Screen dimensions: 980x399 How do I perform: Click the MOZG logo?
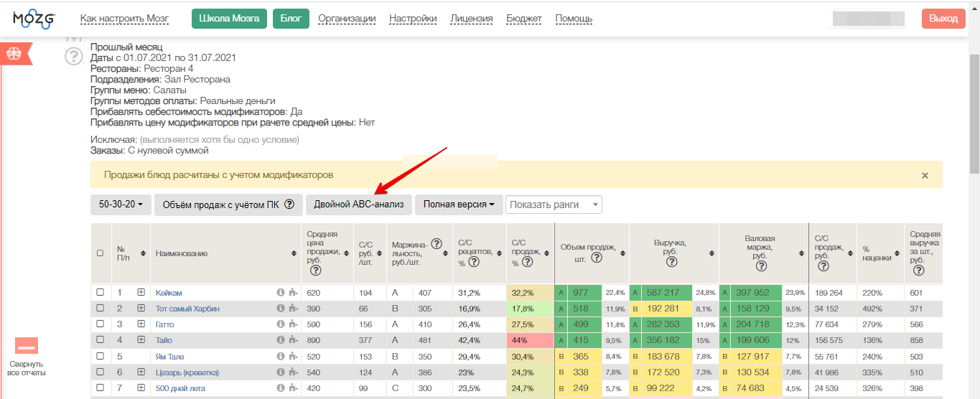(34, 19)
